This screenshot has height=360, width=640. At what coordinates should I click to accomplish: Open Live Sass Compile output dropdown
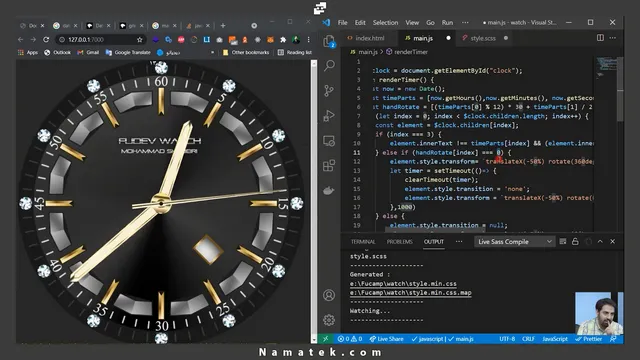point(514,242)
